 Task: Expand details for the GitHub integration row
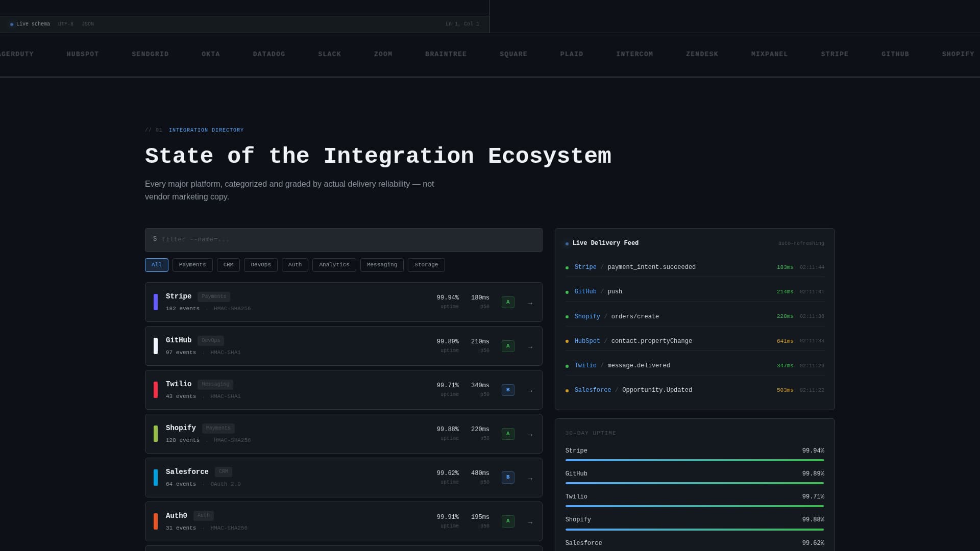343,346
